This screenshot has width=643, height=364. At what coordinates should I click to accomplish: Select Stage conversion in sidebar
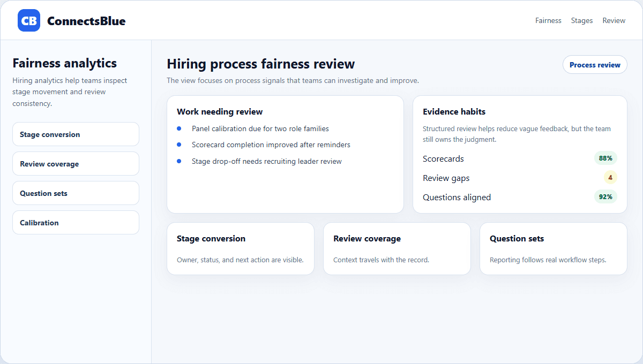tap(76, 134)
